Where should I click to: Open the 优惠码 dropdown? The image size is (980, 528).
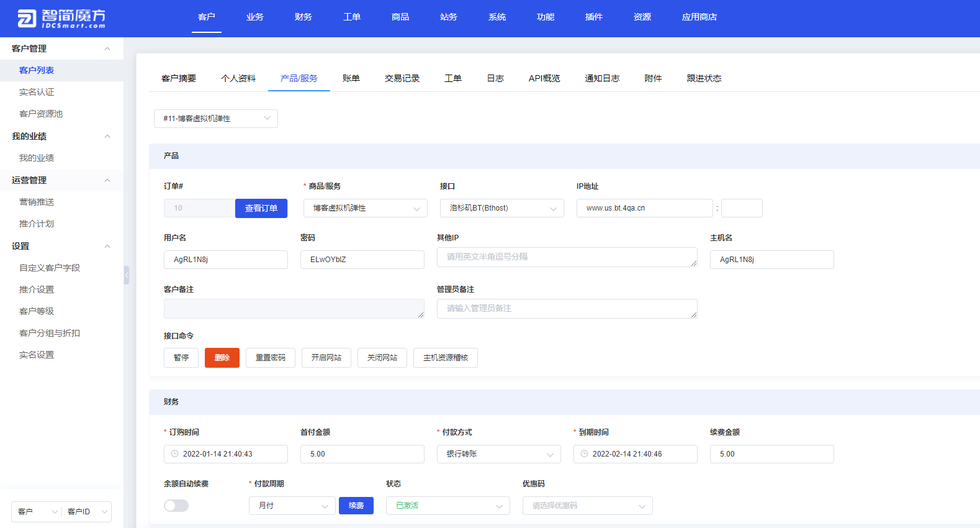588,506
